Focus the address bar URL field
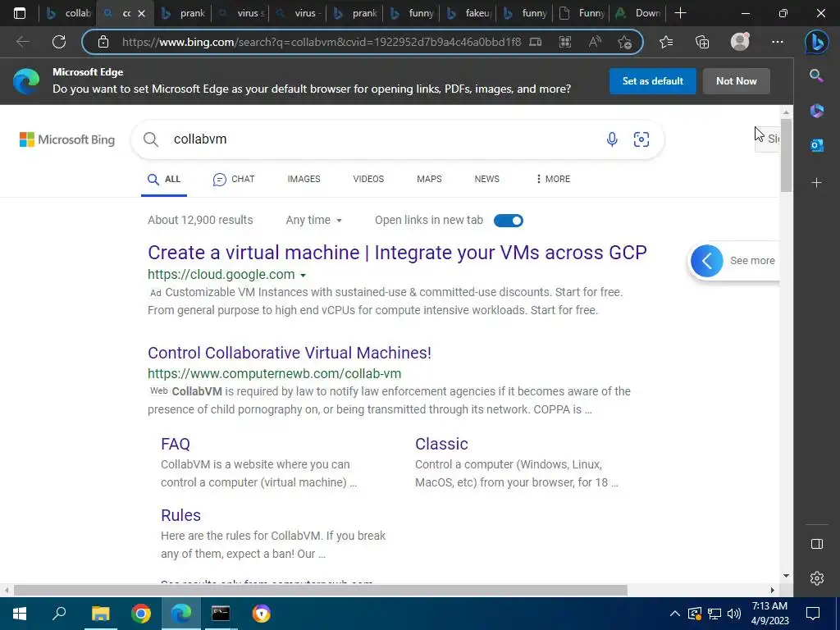This screenshot has width=840, height=630. (x=322, y=42)
